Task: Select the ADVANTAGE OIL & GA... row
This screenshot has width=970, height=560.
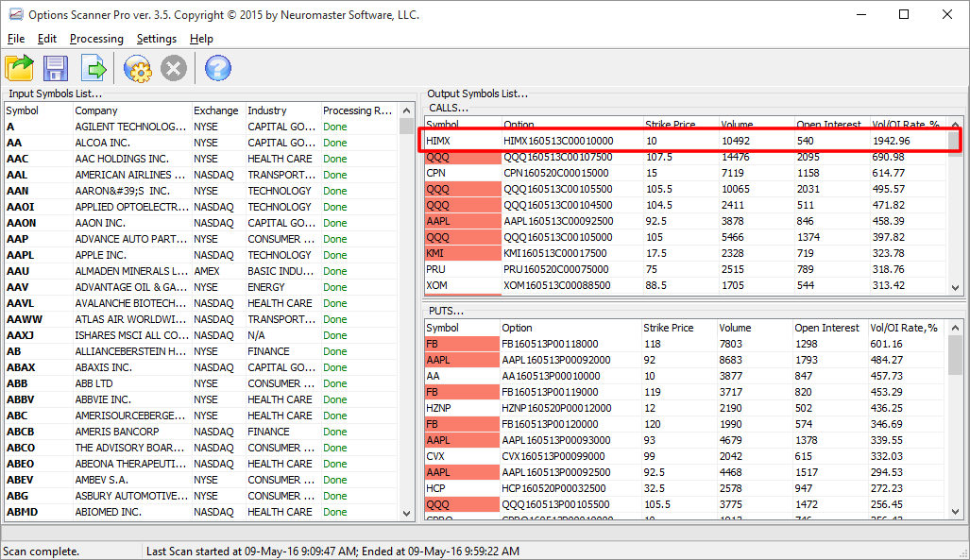Action: (201, 288)
